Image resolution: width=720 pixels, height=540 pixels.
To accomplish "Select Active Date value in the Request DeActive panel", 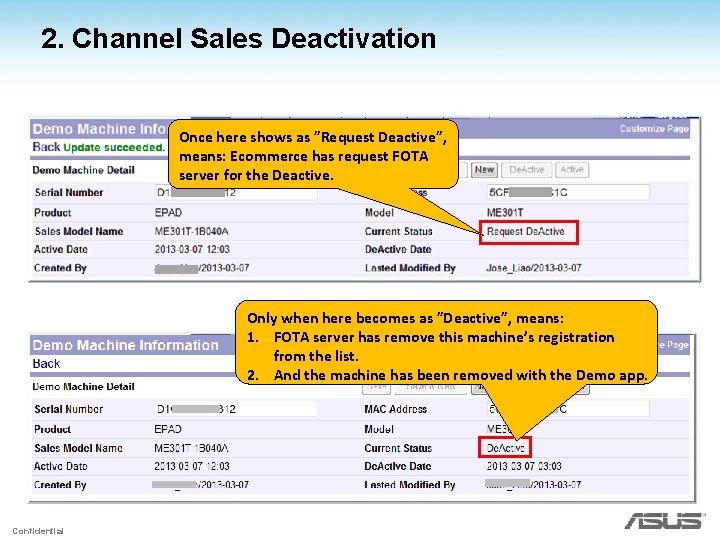I will (x=192, y=249).
